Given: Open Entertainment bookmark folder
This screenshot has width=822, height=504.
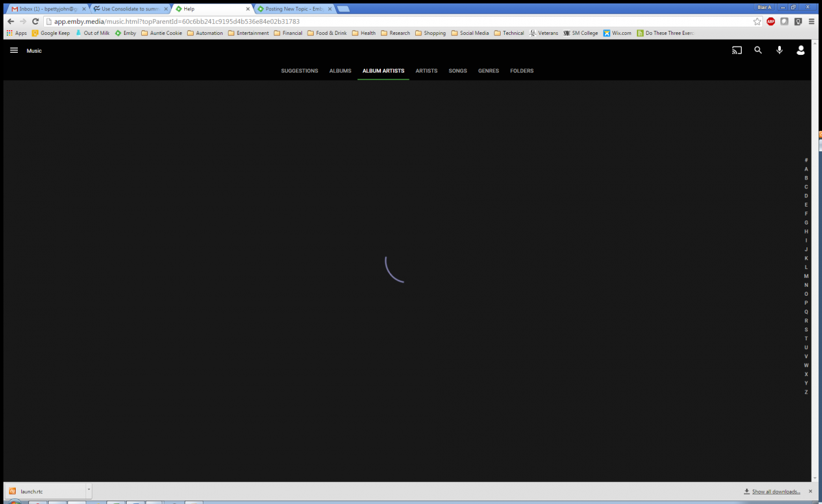Looking at the screenshot, I should click(248, 33).
